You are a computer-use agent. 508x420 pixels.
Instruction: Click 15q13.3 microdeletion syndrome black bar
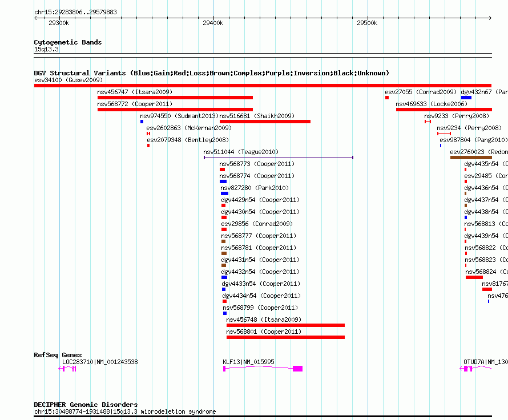tap(263, 417)
